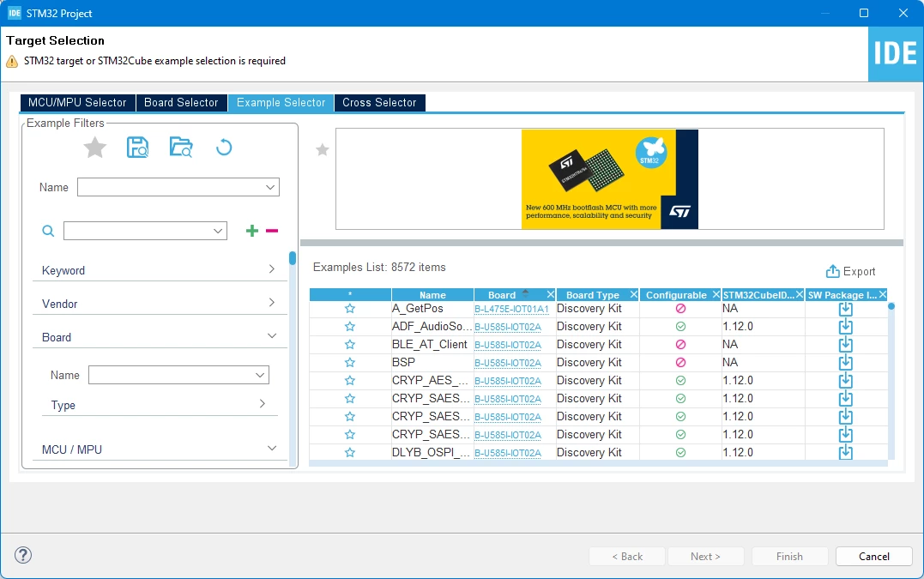
Task: Click the Cancel button
Action: click(x=874, y=556)
